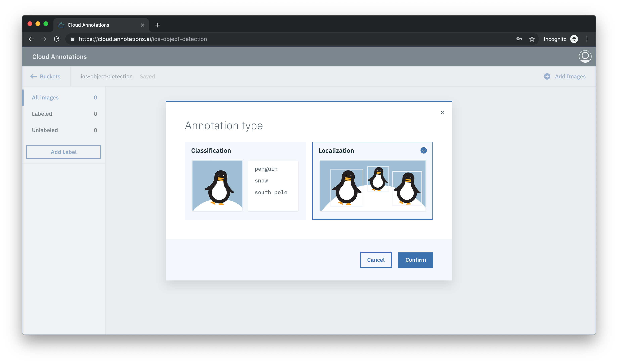
Task: Click the browser forward arrow
Action: click(x=44, y=39)
